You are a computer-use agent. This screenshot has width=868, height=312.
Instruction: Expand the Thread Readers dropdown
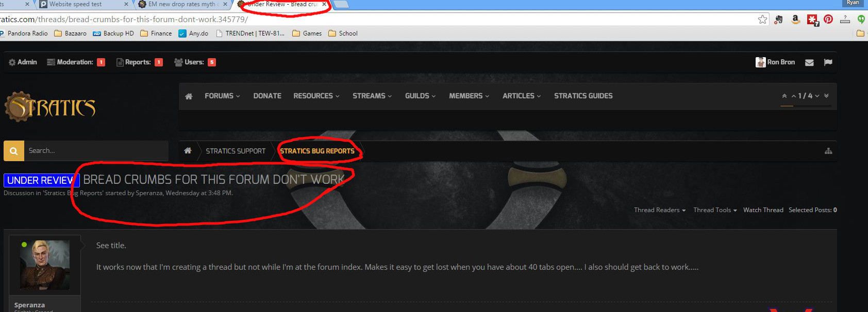660,210
